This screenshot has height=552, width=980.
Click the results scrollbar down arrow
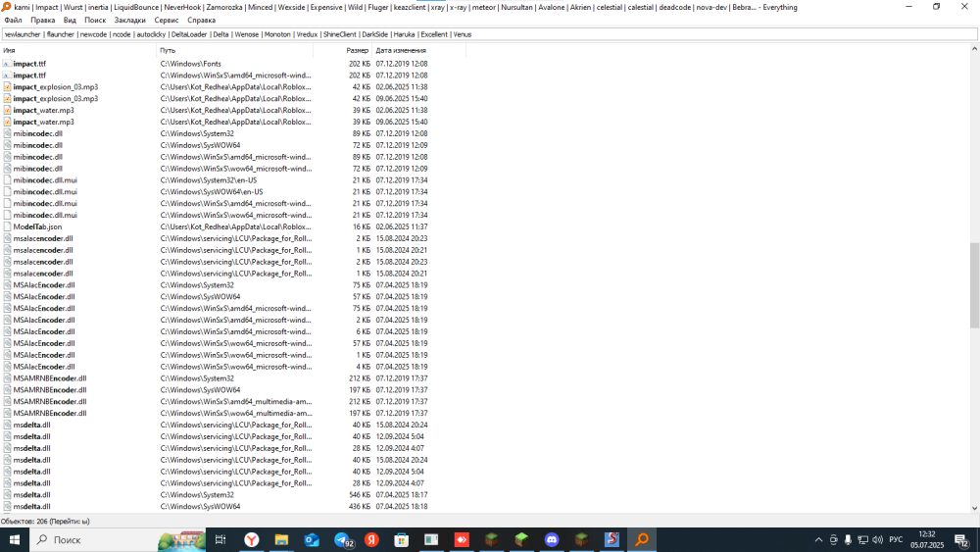974,508
